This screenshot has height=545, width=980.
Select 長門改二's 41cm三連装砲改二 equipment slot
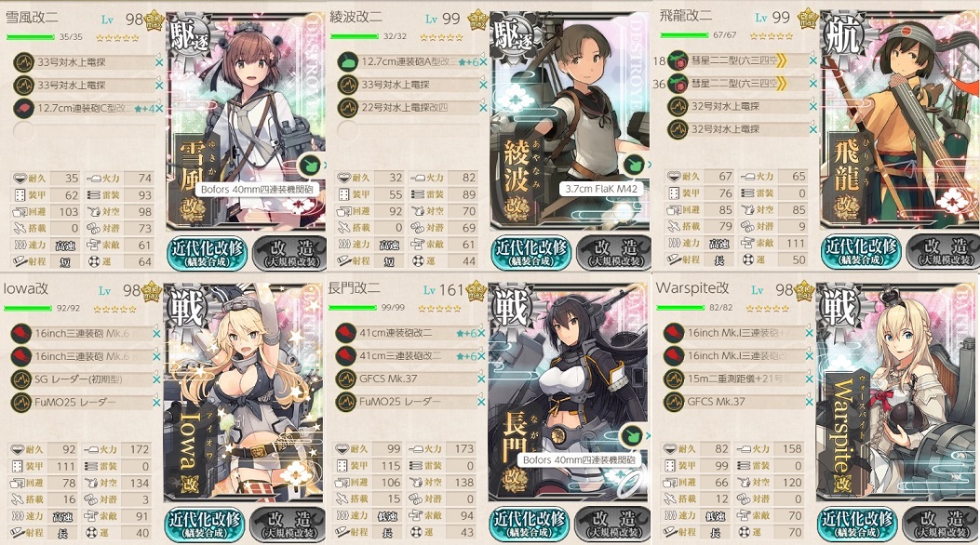[409, 356]
